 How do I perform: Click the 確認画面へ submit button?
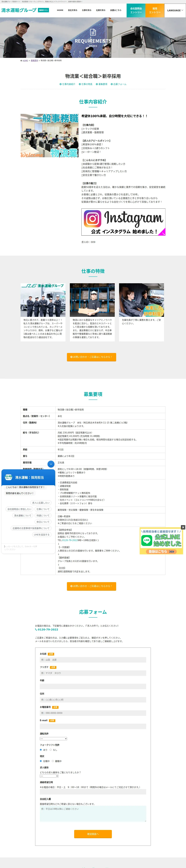click(x=93, y=834)
